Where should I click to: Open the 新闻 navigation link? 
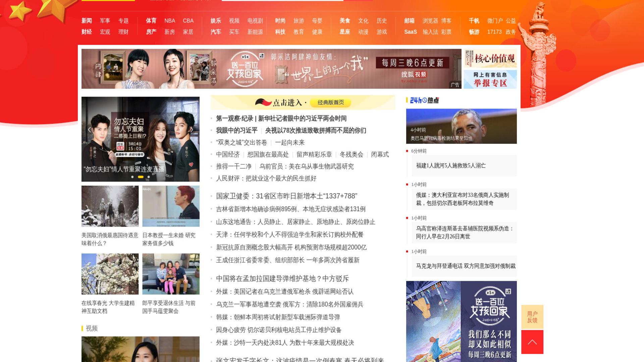[x=87, y=21]
